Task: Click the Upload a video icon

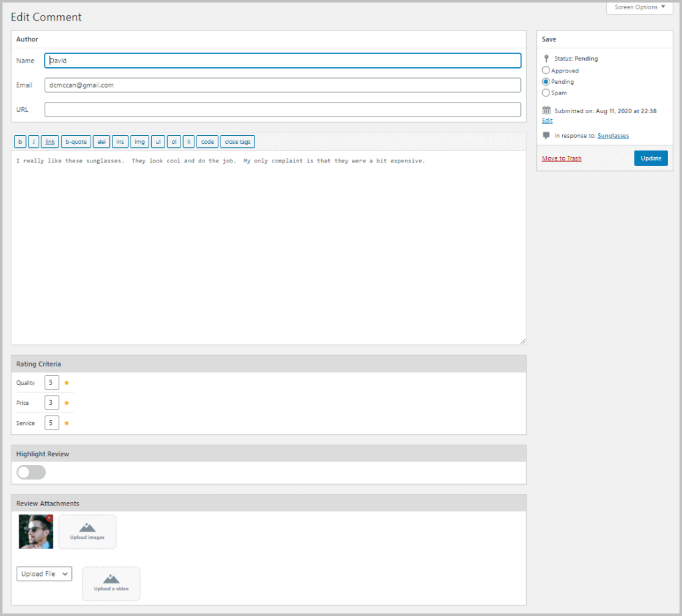Action: [111, 583]
